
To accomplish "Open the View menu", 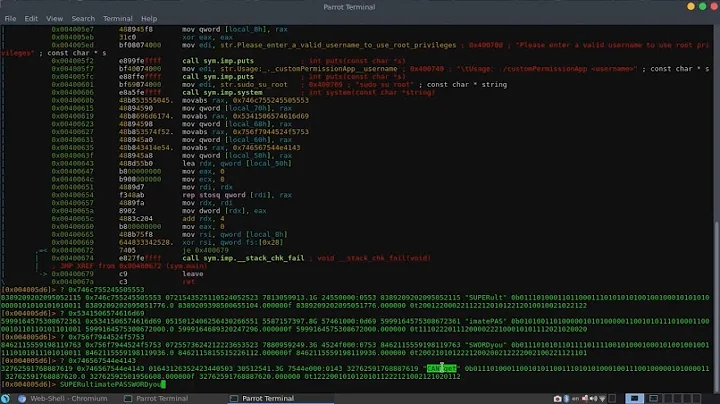I will tap(54, 19).
